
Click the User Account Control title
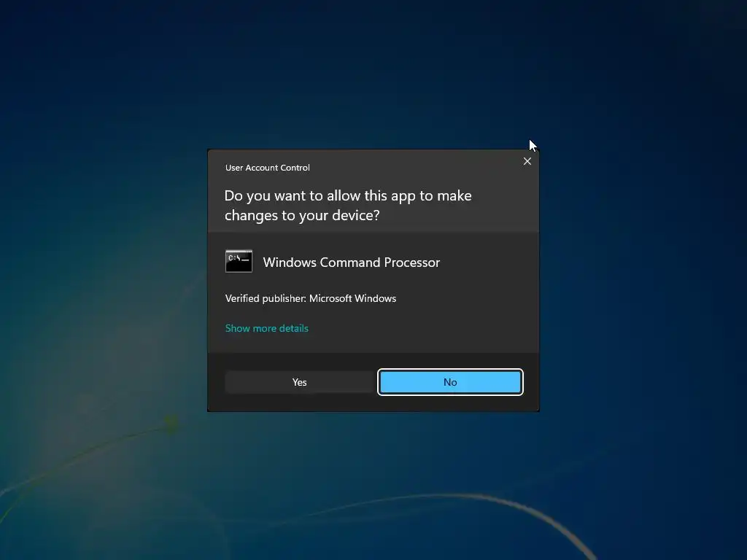tap(267, 168)
